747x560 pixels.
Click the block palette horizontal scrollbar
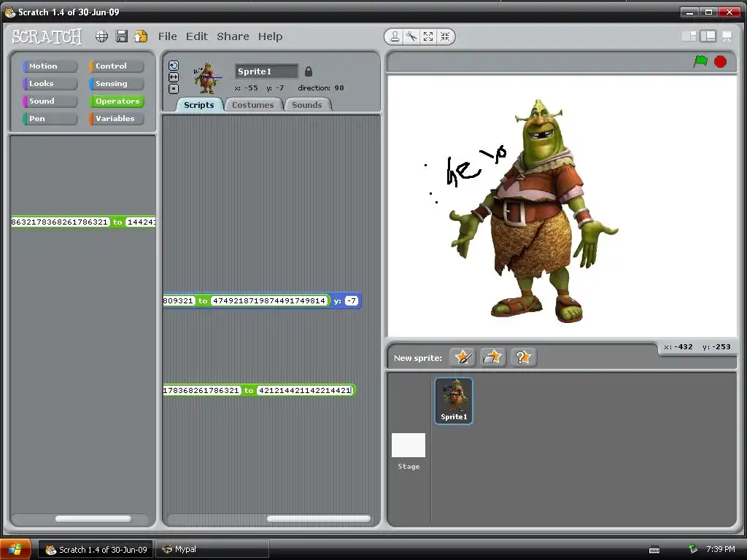(93, 518)
